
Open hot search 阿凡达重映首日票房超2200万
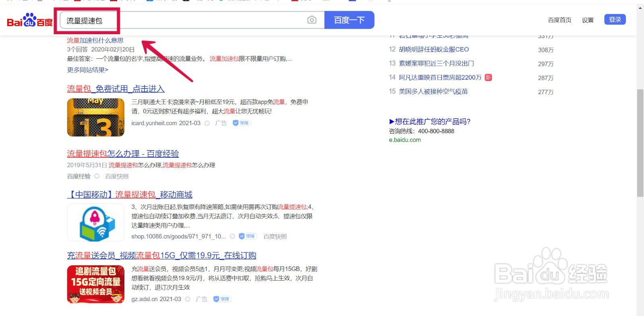440,77
